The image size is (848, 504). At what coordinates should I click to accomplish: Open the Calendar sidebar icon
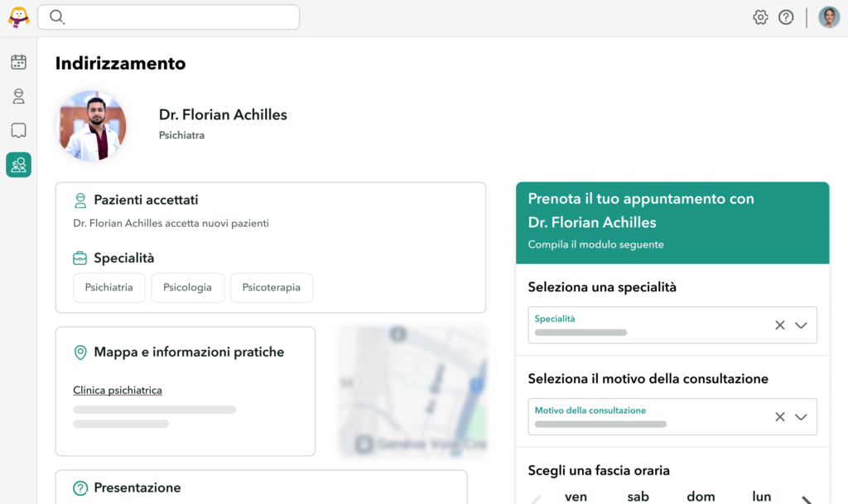[x=18, y=61]
